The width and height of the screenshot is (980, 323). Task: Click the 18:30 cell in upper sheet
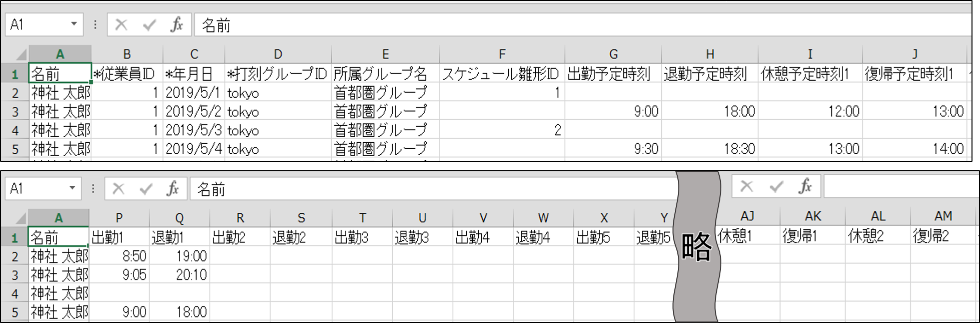pyautogui.click(x=710, y=149)
